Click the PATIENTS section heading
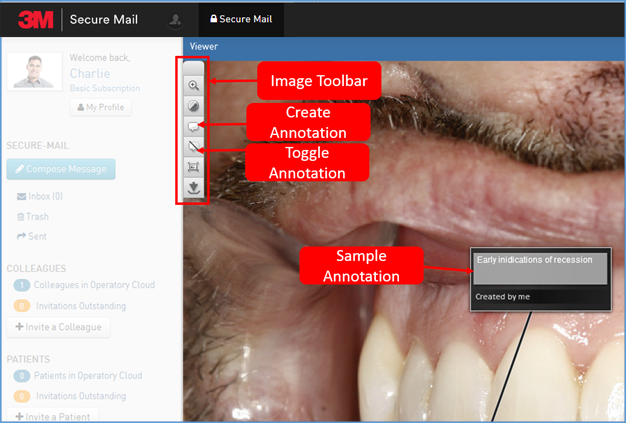 [28, 359]
